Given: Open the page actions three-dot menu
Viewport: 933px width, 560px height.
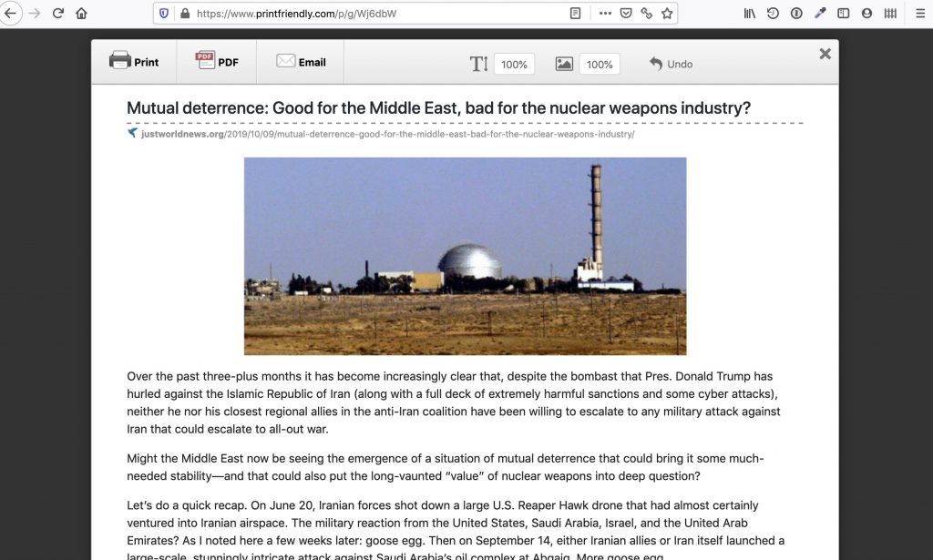Looking at the screenshot, I should coord(605,14).
